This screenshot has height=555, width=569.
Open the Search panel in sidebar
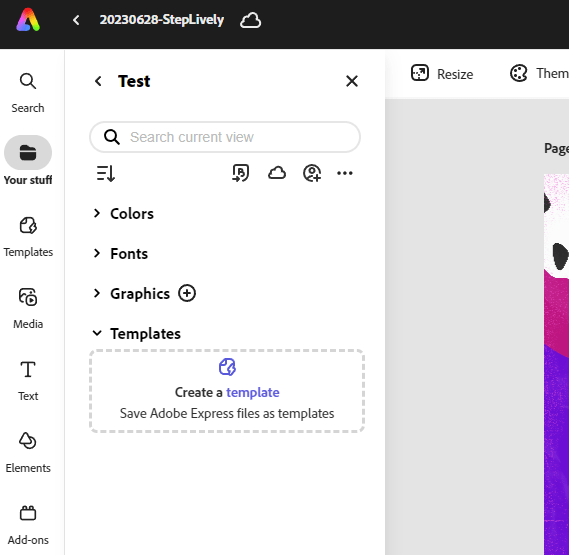click(x=28, y=93)
